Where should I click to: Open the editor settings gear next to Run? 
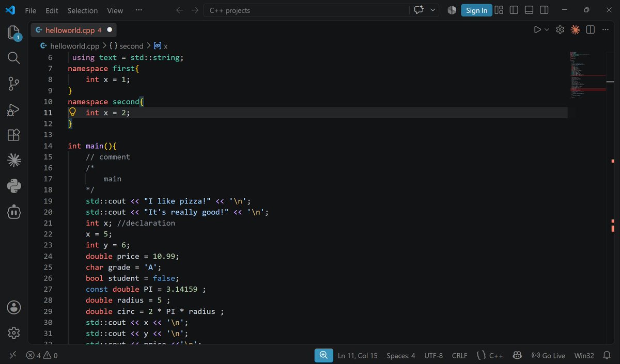[x=560, y=30]
